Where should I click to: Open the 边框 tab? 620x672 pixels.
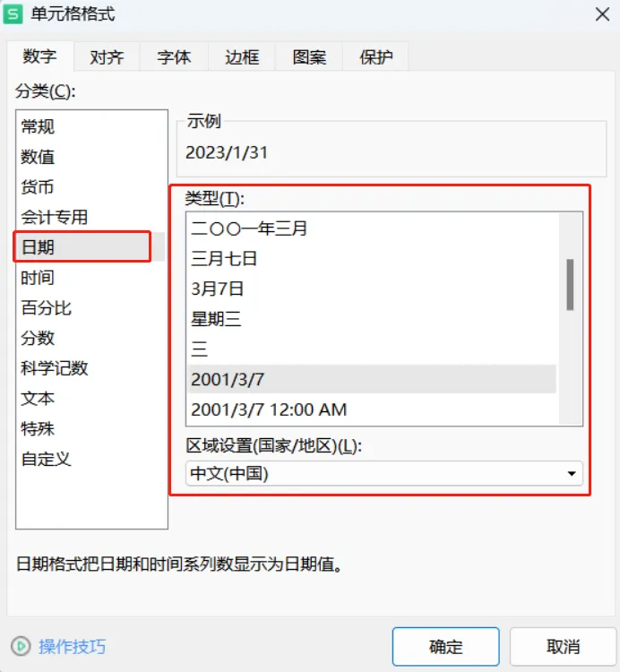coord(242,56)
